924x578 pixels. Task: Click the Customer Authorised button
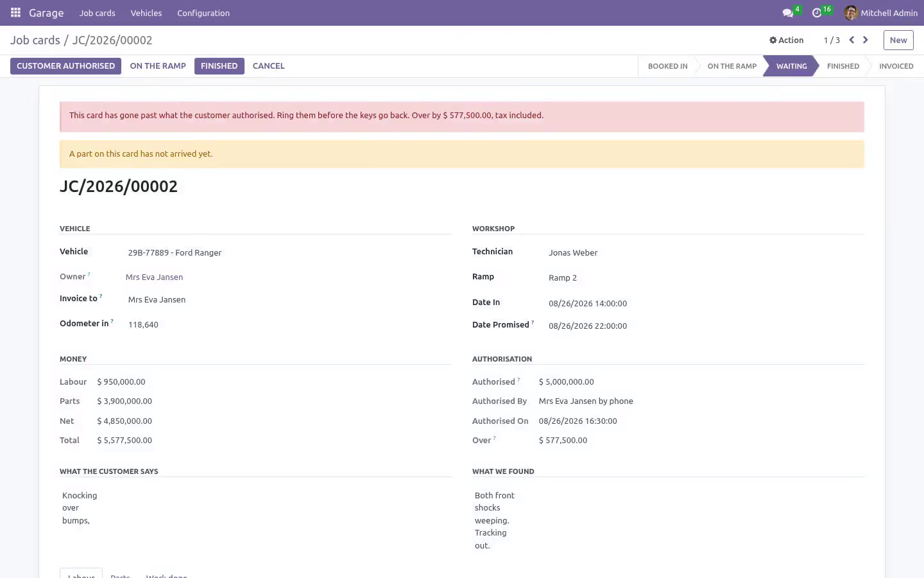65,66
